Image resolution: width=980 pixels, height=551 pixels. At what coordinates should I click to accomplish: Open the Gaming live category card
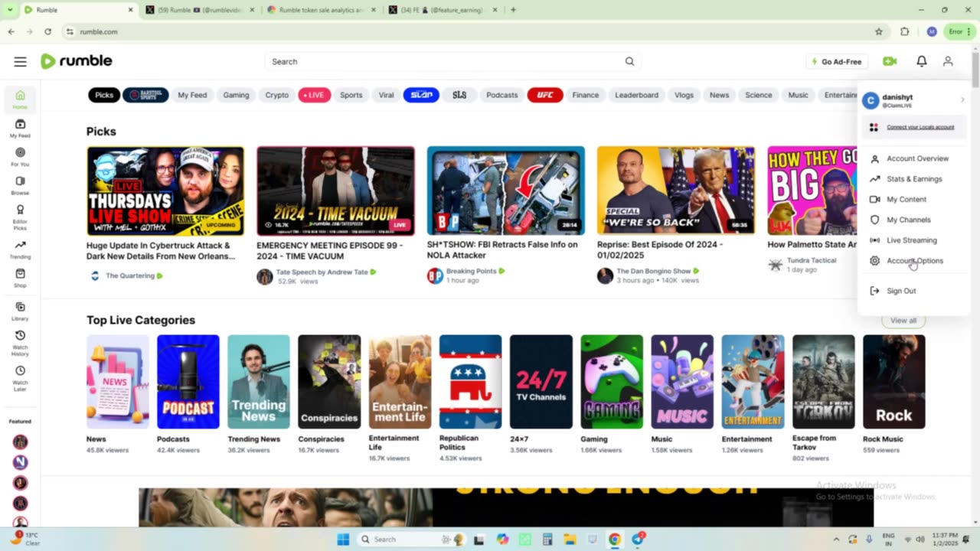pyautogui.click(x=612, y=381)
